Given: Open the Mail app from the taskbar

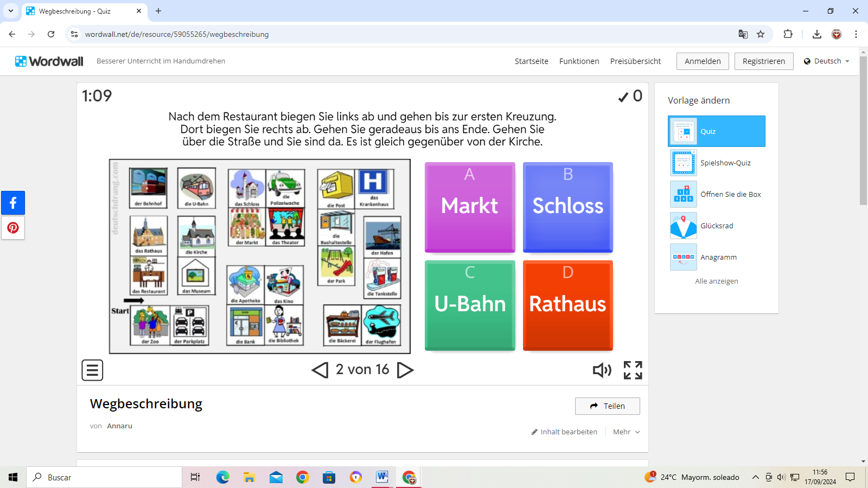Looking at the screenshot, I should (x=276, y=477).
